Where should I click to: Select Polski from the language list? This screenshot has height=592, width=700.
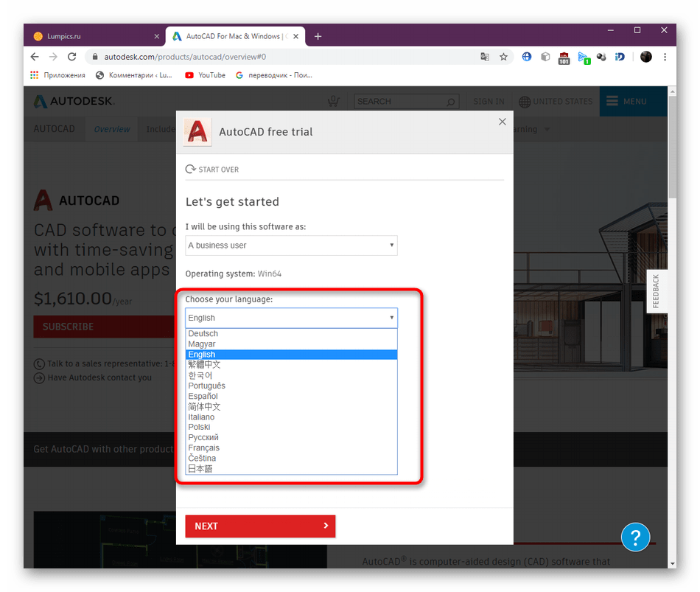pyautogui.click(x=291, y=427)
